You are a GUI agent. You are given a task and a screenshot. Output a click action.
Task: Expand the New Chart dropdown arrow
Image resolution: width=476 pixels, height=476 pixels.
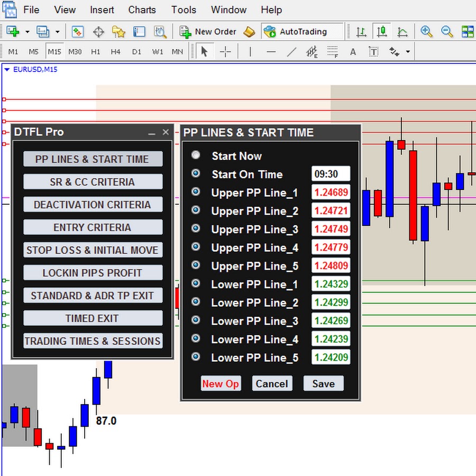(x=28, y=32)
